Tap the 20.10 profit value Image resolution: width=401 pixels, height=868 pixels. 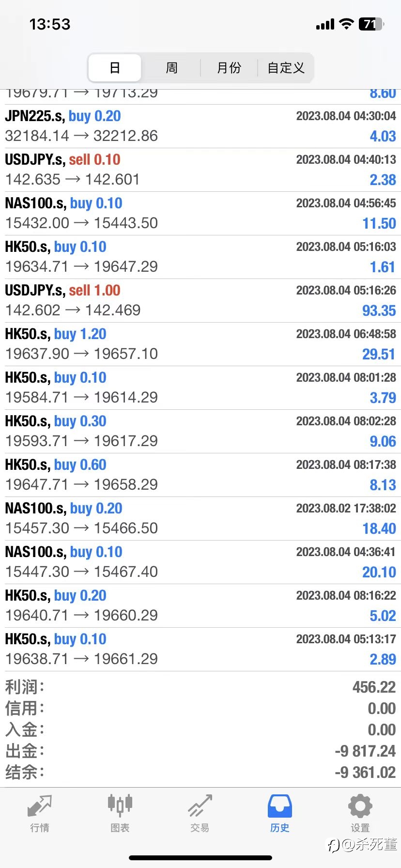click(x=379, y=572)
